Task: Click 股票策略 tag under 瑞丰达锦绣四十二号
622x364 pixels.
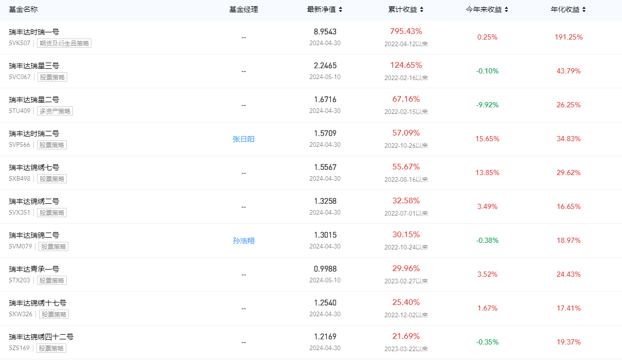Action: [51, 348]
